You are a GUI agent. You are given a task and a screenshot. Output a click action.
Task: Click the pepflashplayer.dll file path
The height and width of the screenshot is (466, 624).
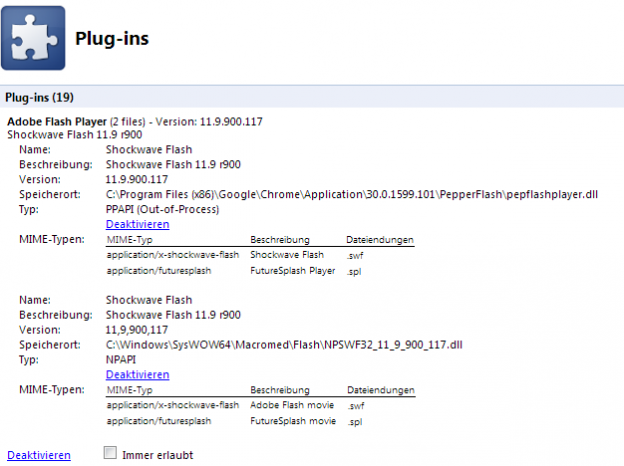tap(352, 194)
